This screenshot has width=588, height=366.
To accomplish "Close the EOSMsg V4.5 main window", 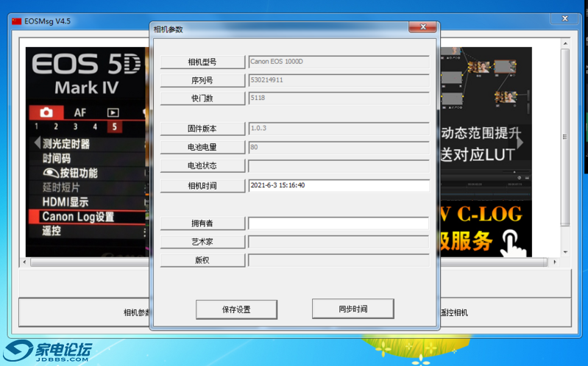I will point(564,18).
